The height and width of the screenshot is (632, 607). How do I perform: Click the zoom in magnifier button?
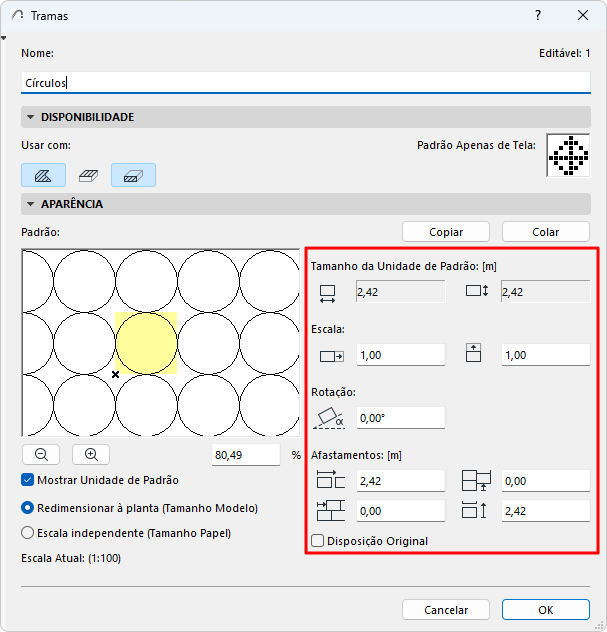coord(91,455)
